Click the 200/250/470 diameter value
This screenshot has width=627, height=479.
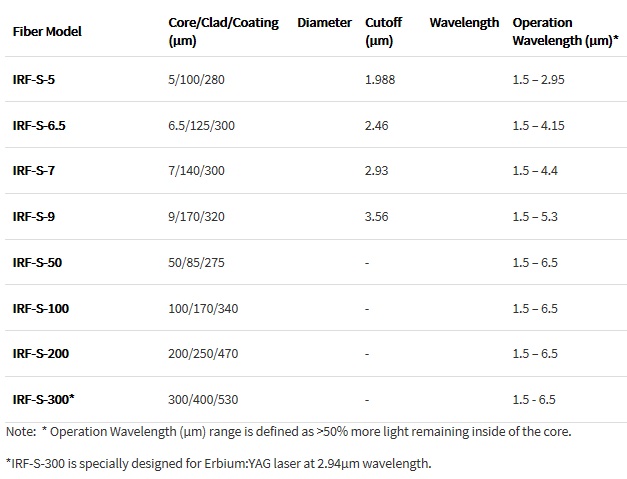[x=203, y=354]
